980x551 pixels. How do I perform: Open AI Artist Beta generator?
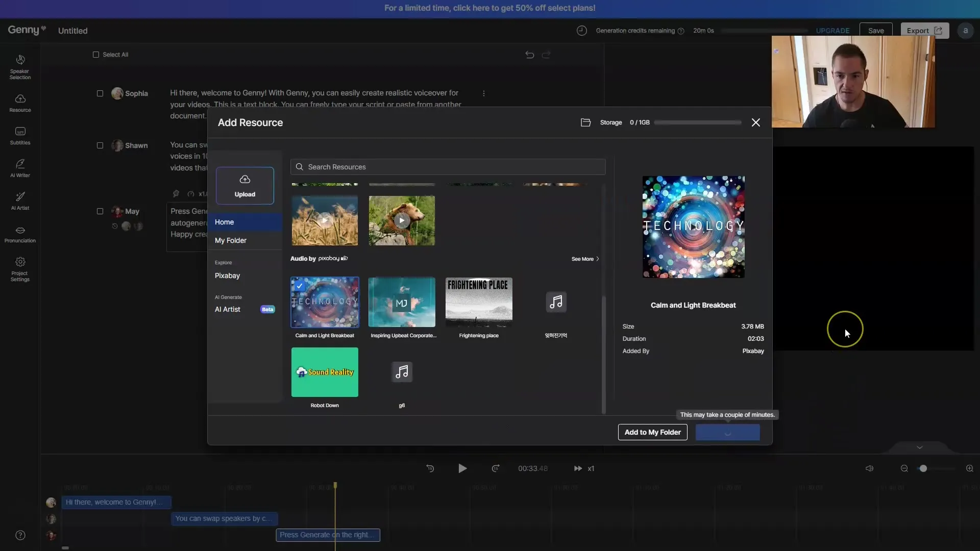(x=245, y=309)
